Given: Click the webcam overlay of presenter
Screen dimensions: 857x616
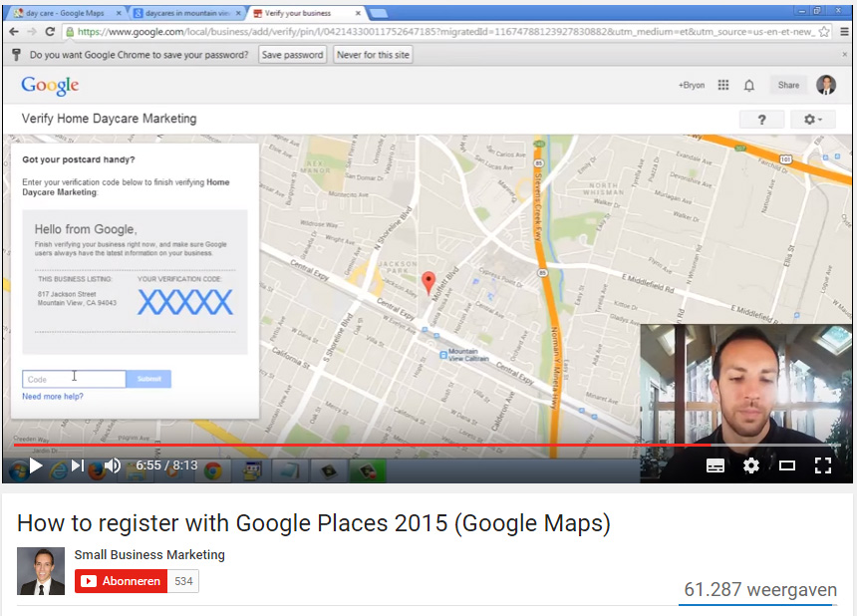Looking at the screenshot, I should [746, 404].
